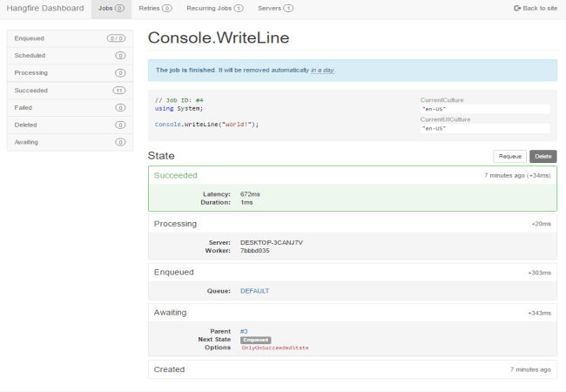566x392 pixels.
Task: Open the Jobs tab
Action: 111,8
